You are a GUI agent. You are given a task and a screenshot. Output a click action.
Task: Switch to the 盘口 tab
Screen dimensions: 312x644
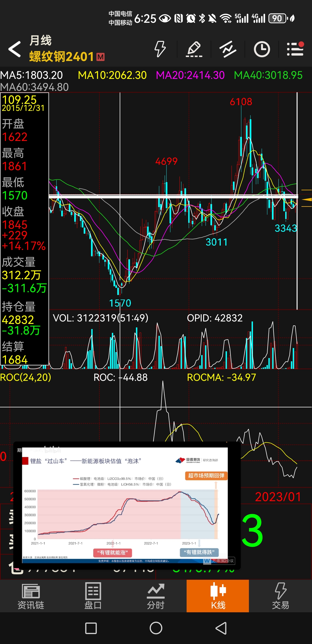pos(93,596)
